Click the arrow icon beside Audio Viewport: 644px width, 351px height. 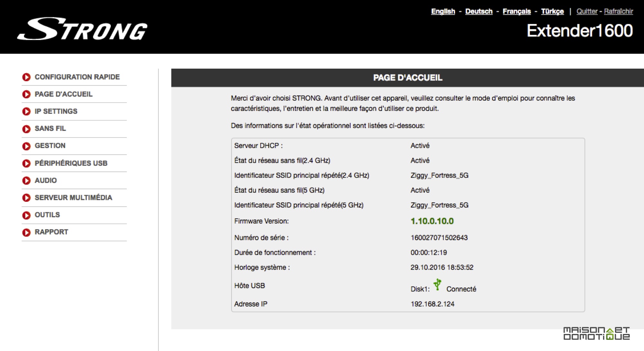coord(26,180)
